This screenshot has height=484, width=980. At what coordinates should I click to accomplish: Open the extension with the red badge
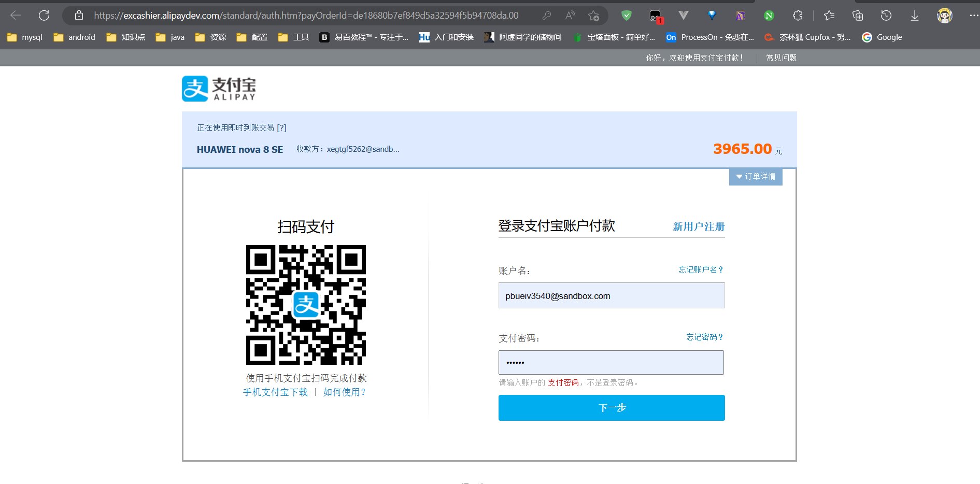(656, 16)
